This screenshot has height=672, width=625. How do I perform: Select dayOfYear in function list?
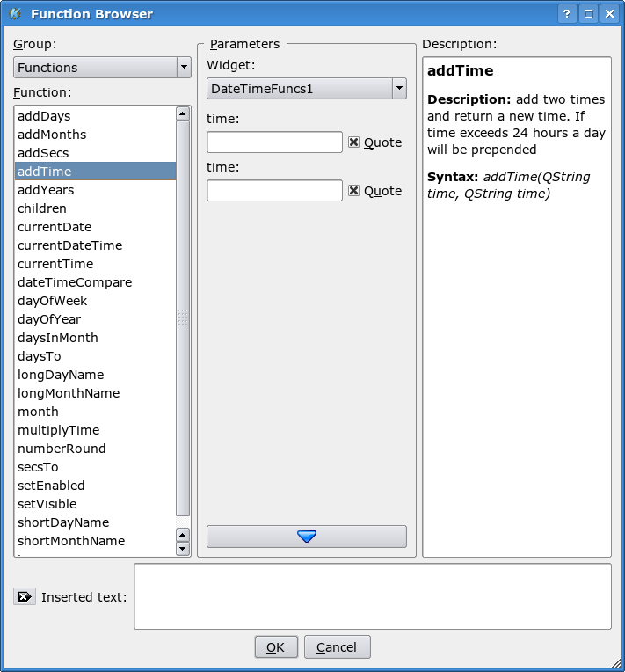(x=95, y=319)
